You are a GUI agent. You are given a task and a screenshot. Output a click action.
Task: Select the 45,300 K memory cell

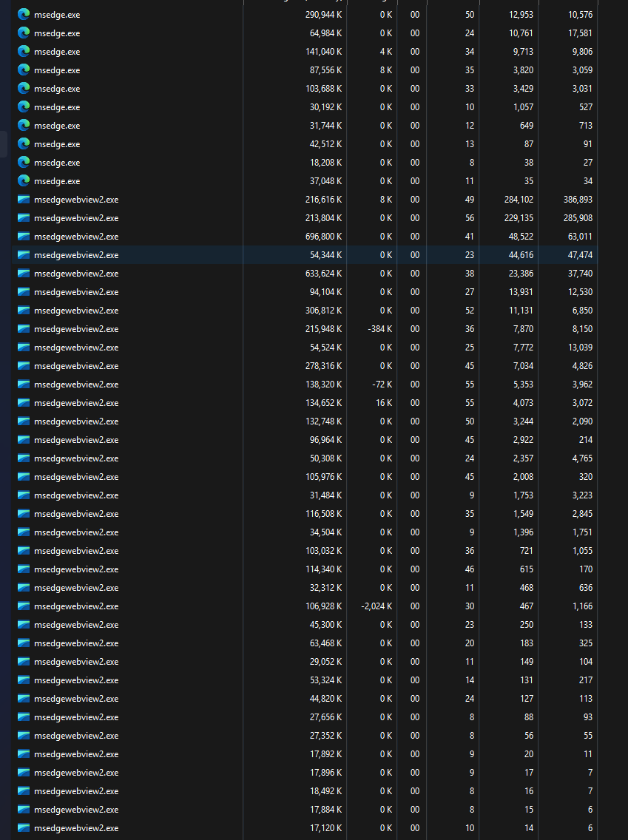(325, 624)
